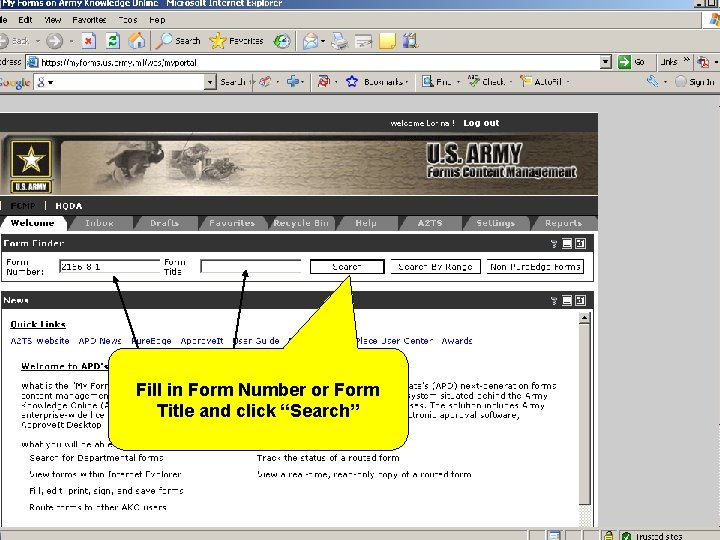Click the Research toolbar icon

click(x=411, y=41)
